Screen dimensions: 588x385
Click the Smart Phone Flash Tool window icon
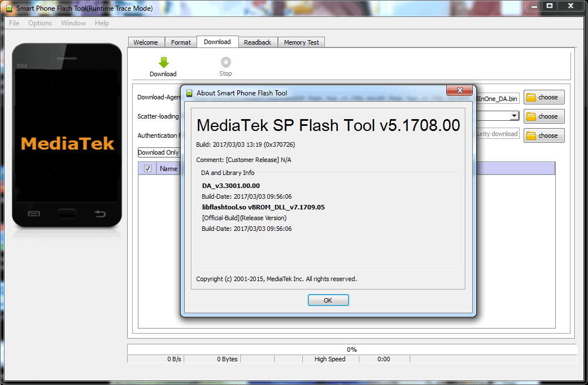pyautogui.click(x=9, y=8)
